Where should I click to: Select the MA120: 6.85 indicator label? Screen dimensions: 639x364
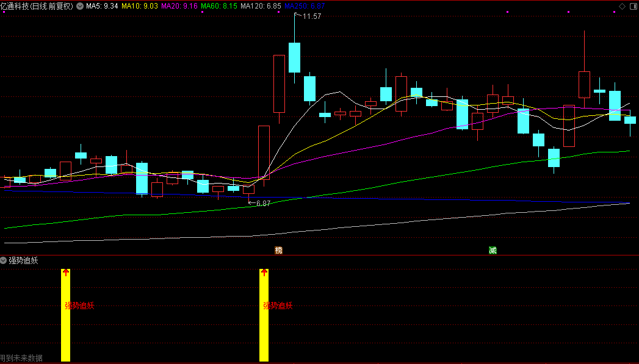tap(261, 6)
